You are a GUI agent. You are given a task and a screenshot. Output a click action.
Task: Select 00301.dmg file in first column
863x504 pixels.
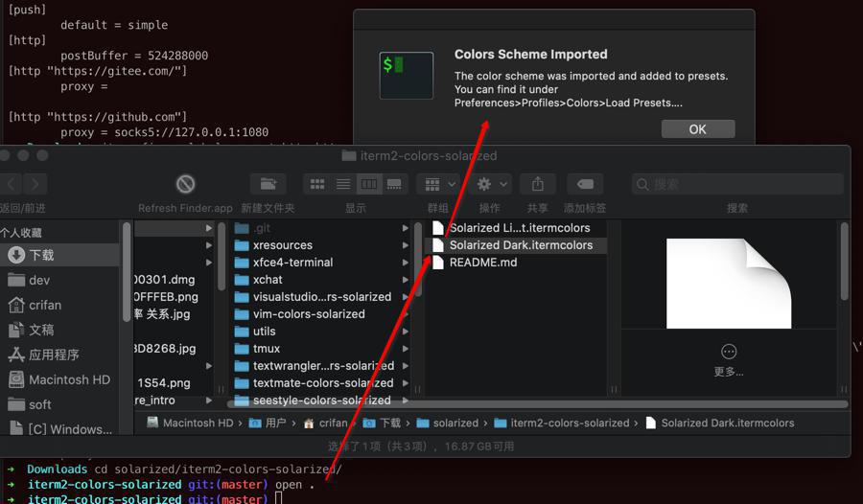[x=165, y=280]
